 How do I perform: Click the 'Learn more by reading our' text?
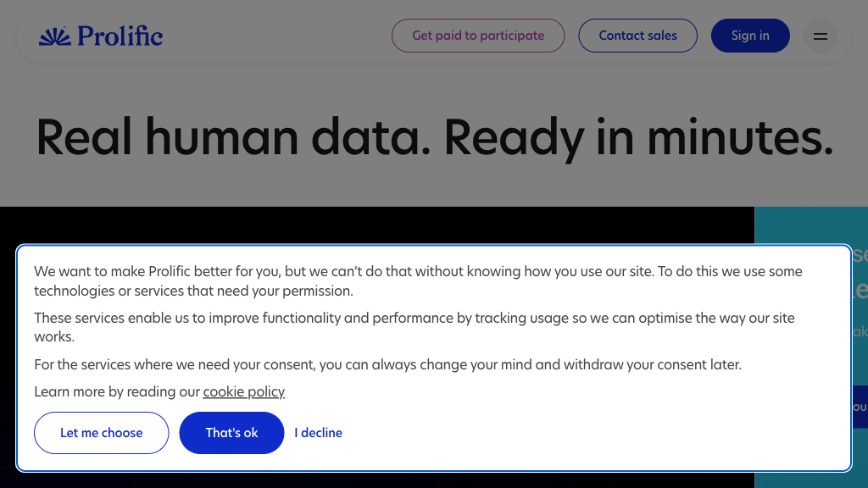pos(117,391)
